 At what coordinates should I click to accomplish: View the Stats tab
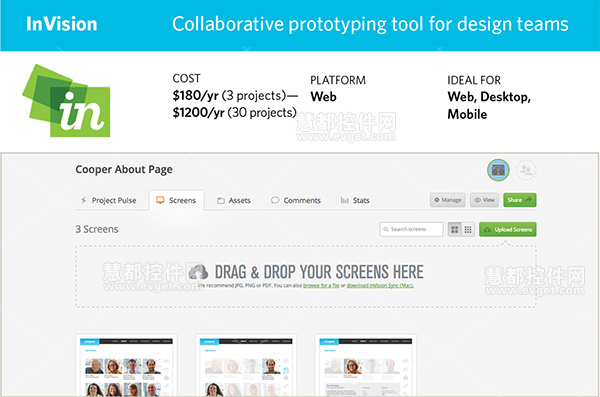(355, 200)
